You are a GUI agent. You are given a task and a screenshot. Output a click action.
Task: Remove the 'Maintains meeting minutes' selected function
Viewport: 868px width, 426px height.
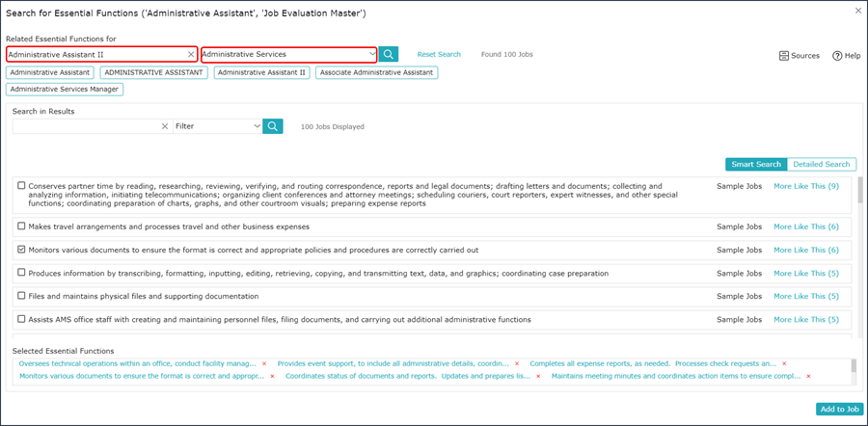tap(809, 376)
